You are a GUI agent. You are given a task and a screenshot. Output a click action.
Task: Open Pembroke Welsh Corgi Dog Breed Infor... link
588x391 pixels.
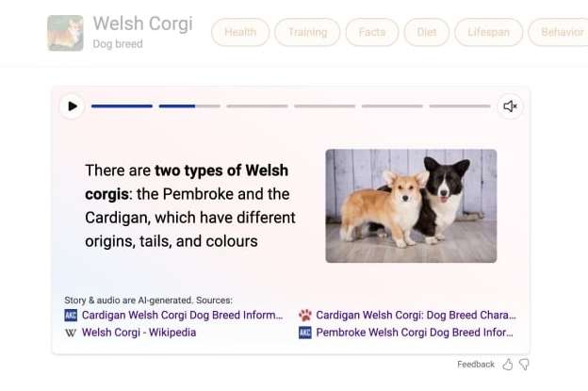point(415,333)
